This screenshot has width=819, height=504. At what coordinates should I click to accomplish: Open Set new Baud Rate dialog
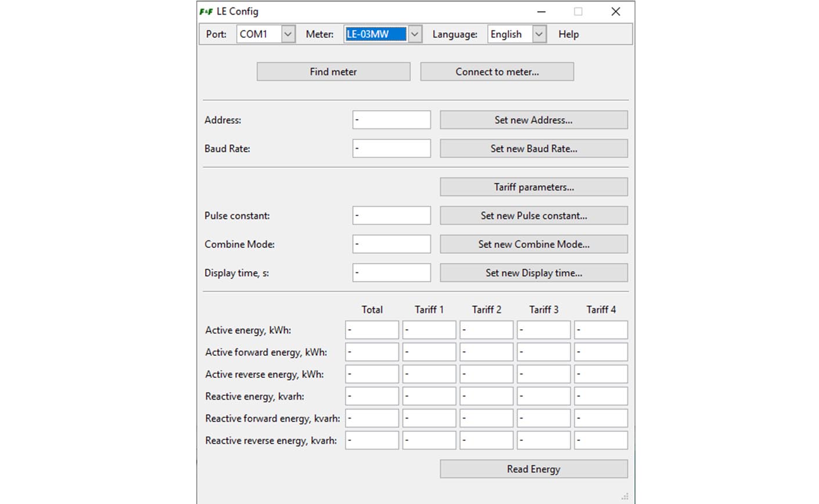pyautogui.click(x=533, y=149)
